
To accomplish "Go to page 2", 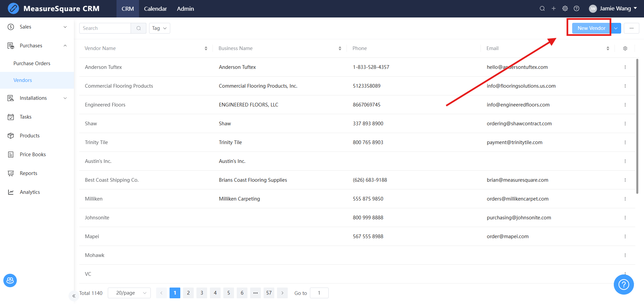I will tap(188, 293).
